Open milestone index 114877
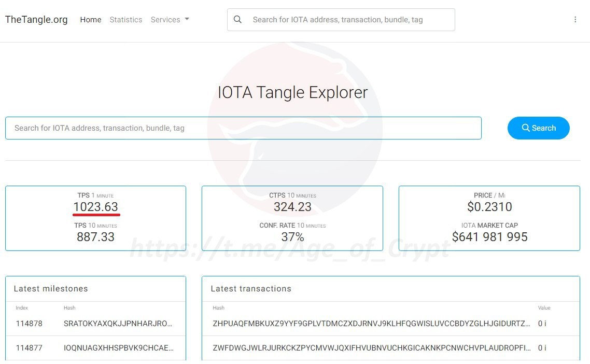 [x=29, y=348]
